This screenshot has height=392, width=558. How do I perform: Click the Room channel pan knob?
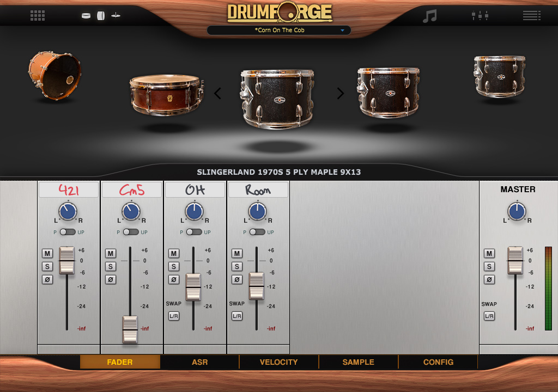click(x=257, y=211)
